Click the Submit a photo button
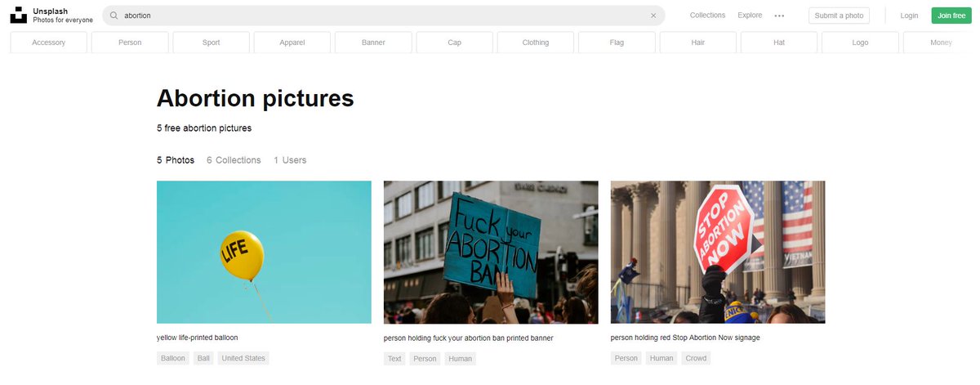 (839, 16)
